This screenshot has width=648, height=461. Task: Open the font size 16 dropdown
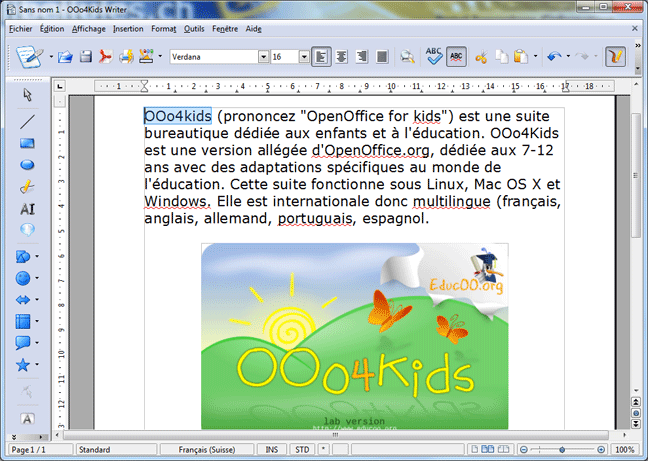pos(304,57)
